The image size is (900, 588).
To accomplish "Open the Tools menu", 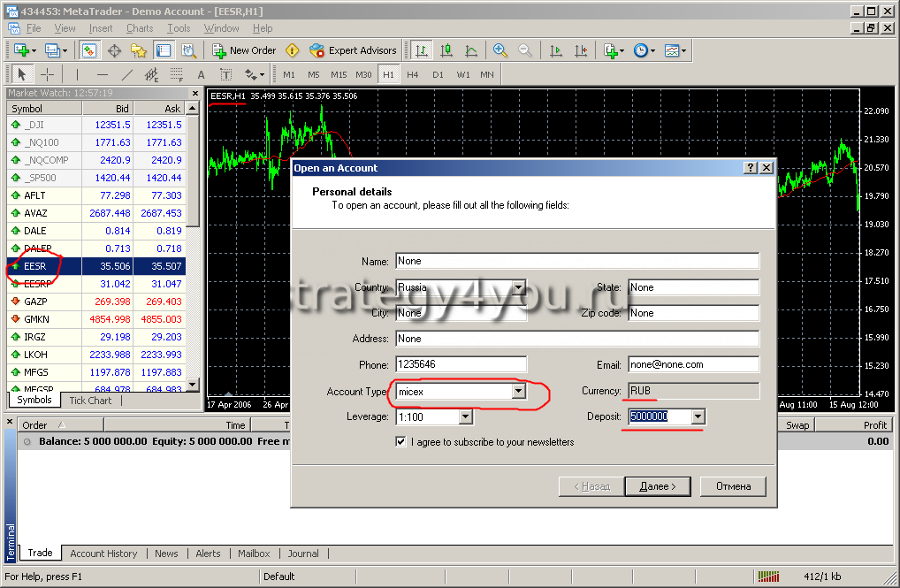I will (179, 28).
